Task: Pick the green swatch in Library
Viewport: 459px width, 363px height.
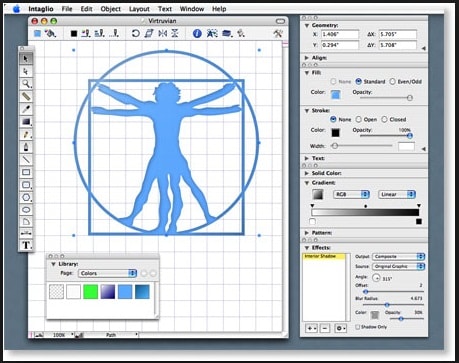Action: 90,292
